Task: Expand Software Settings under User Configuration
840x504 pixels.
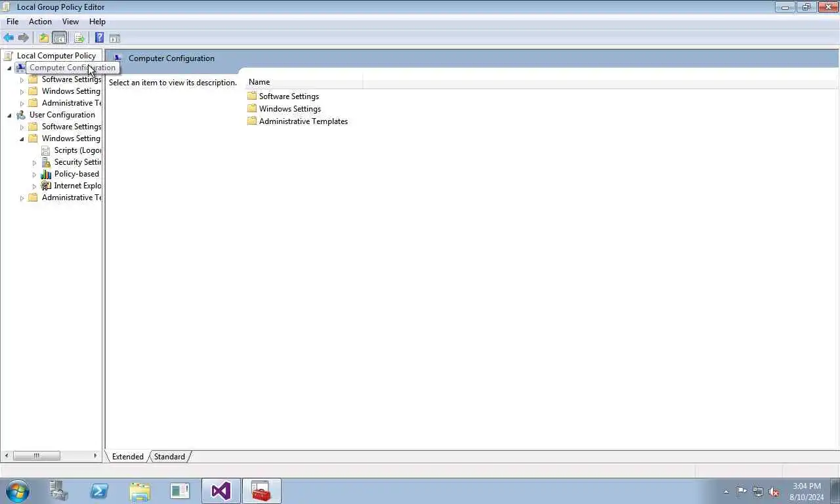Action: (x=22, y=127)
